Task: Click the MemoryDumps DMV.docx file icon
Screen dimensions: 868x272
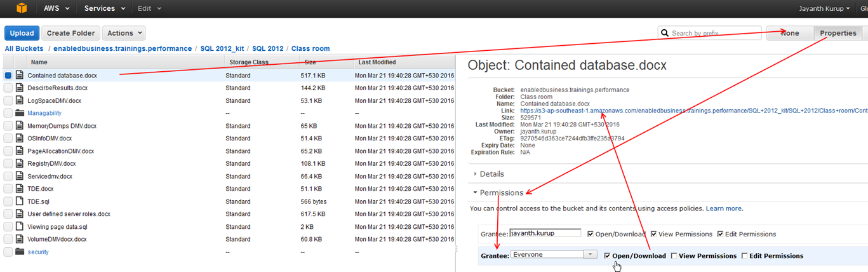Action: (20, 126)
